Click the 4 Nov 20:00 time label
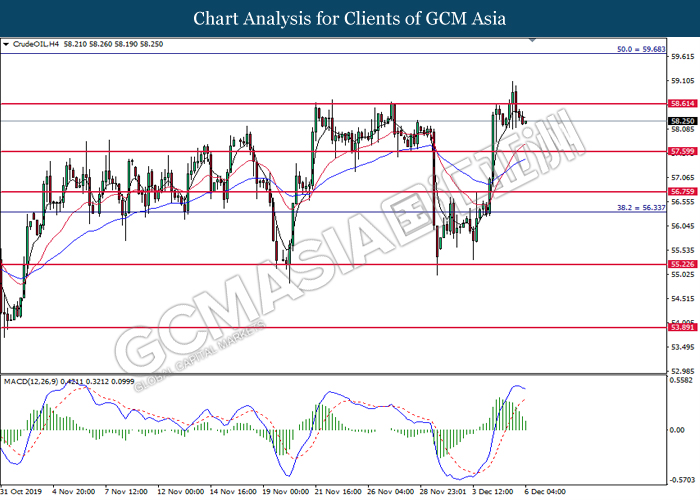This screenshot has width=700, height=500. 74,492
